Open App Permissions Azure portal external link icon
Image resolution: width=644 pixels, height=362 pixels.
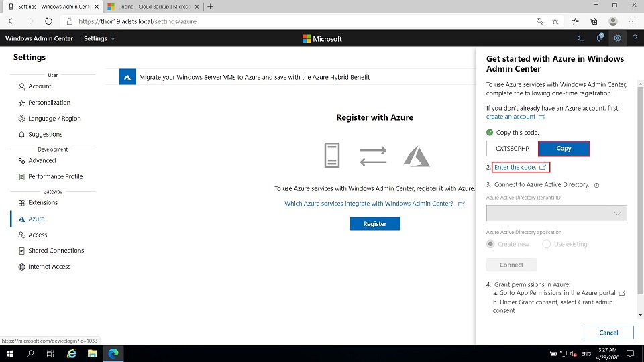click(x=622, y=293)
